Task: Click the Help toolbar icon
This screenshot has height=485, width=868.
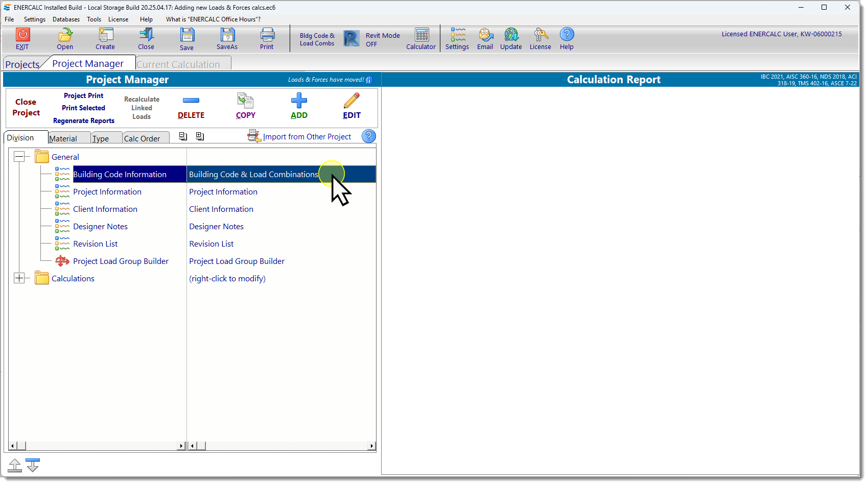Action: pyautogui.click(x=567, y=34)
